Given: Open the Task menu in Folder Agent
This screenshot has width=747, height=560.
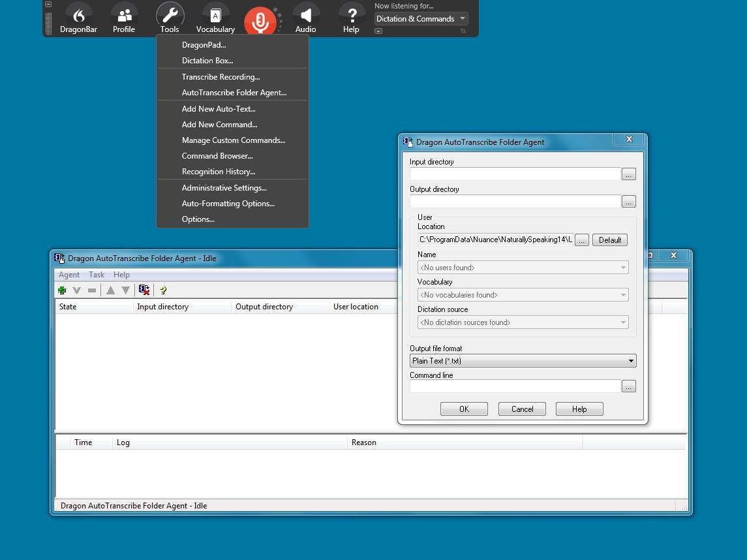Looking at the screenshot, I should [97, 275].
